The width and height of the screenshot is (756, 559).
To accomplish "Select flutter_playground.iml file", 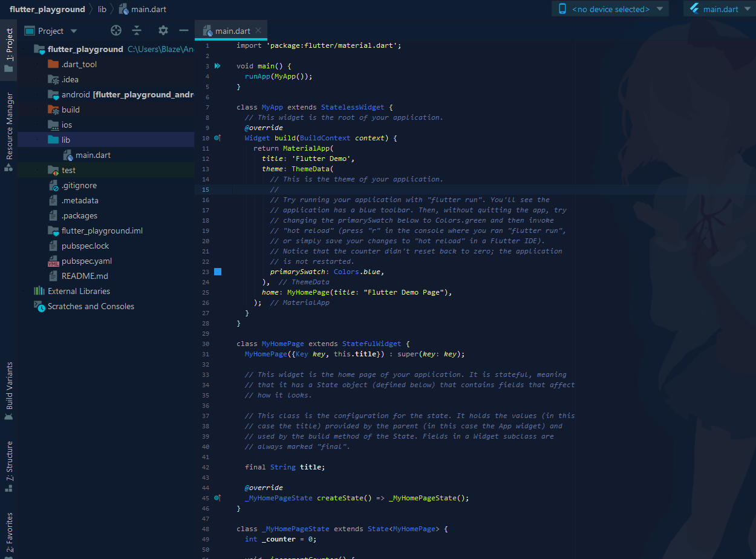I will [x=102, y=230].
